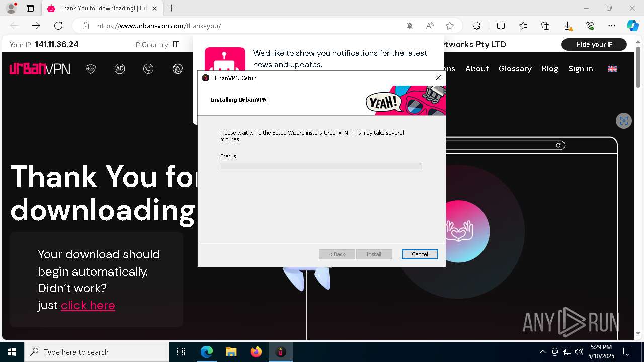Click the screenshot capture floating icon
The width and height of the screenshot is (644, 362).
tap(624, 120)
